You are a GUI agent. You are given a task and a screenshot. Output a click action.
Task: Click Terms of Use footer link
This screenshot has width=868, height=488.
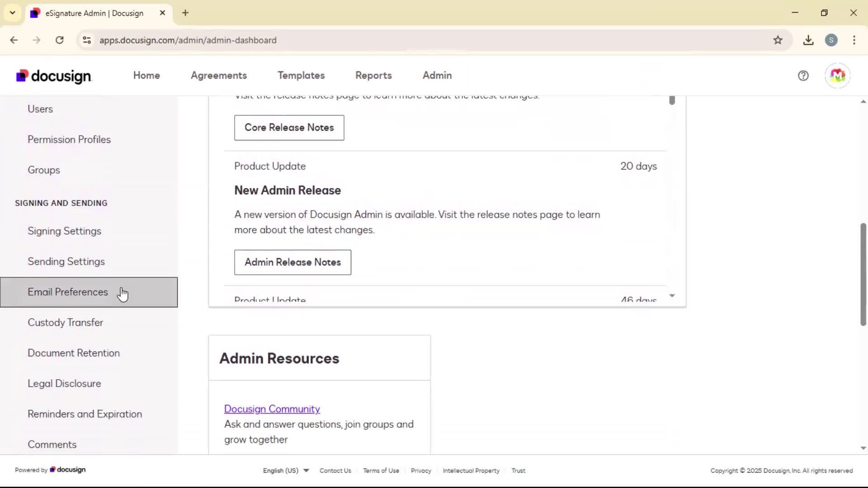[381, 470]
